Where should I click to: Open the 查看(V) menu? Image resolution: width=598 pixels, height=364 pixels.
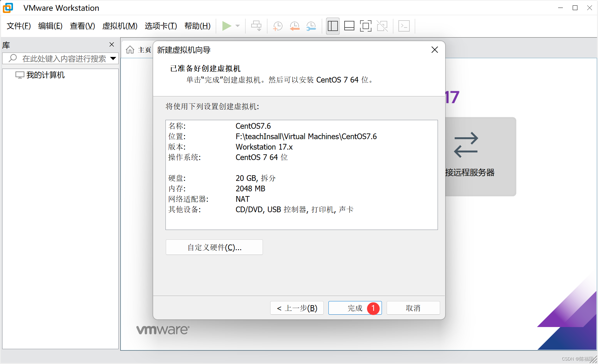tap(82, 26)
